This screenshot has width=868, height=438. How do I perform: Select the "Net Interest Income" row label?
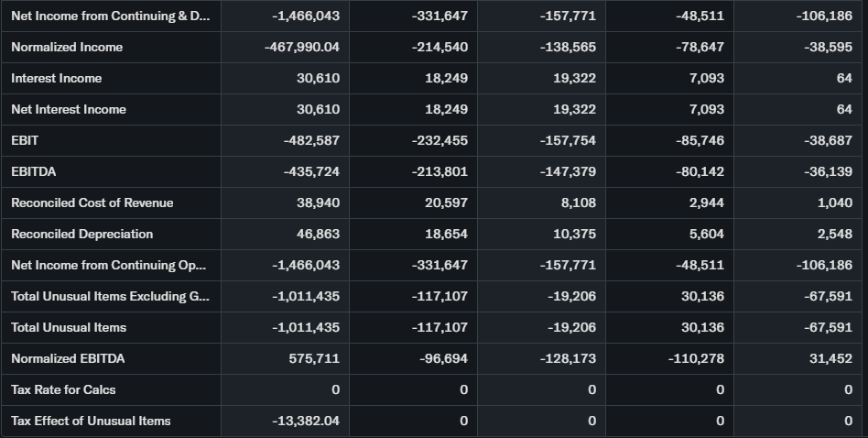[x=69, y=109]
